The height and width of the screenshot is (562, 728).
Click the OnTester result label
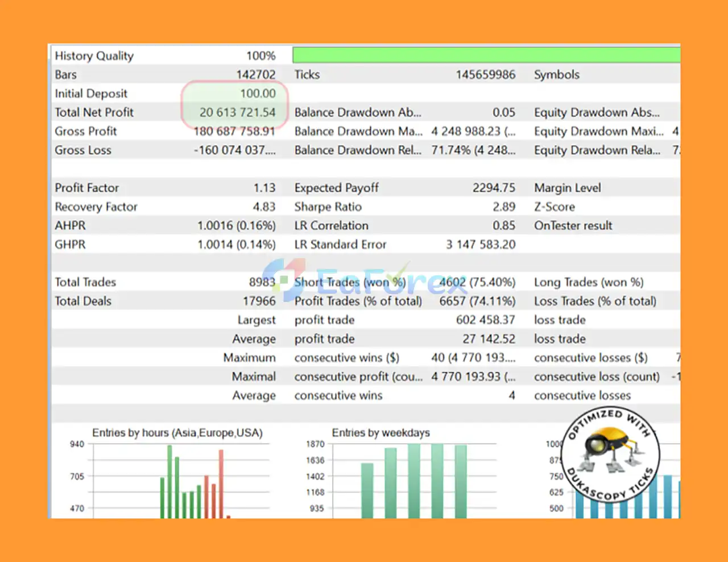pyautogui.click(x=573, y=225)
